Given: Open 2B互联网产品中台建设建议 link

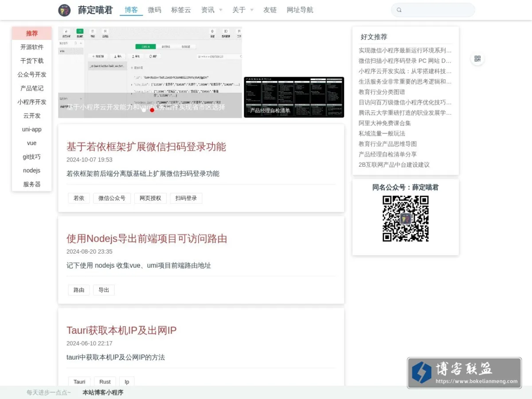Looking at the screenshot, I should pos(394,164).
